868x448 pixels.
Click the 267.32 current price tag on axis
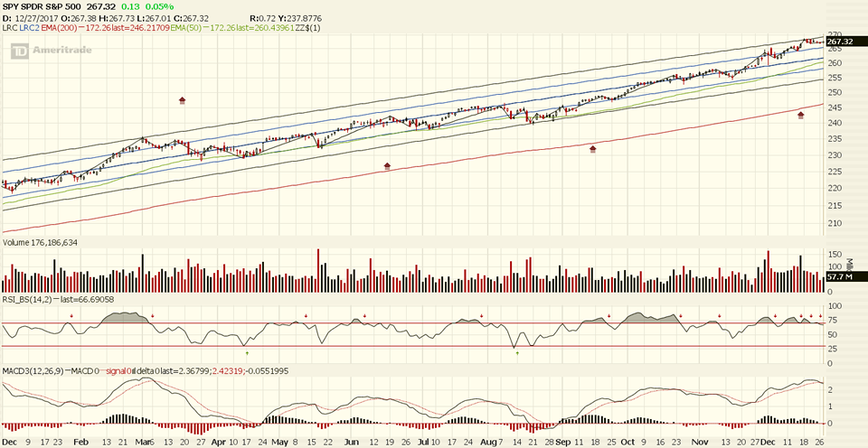pyautogui.click(x=840, y=42)
